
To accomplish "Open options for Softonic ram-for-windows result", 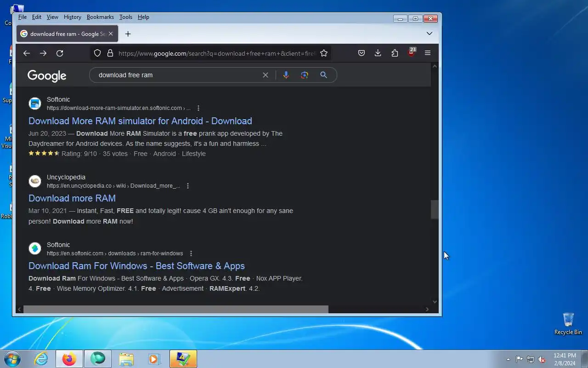I will click(x=191, y=253).
